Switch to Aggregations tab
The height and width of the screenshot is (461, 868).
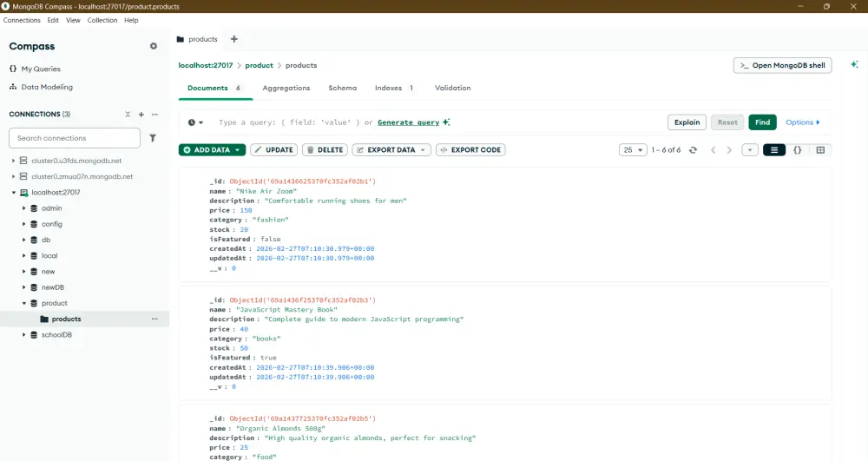286,88
